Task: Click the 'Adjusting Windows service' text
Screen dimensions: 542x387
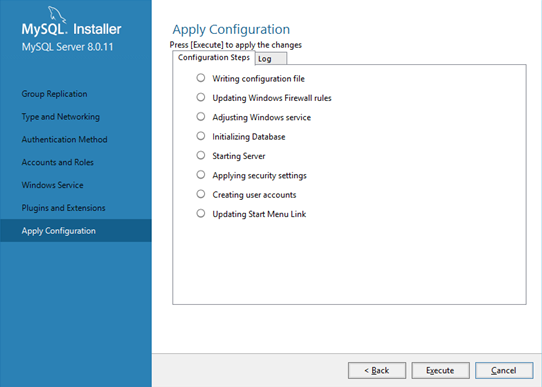Action: 261,117
